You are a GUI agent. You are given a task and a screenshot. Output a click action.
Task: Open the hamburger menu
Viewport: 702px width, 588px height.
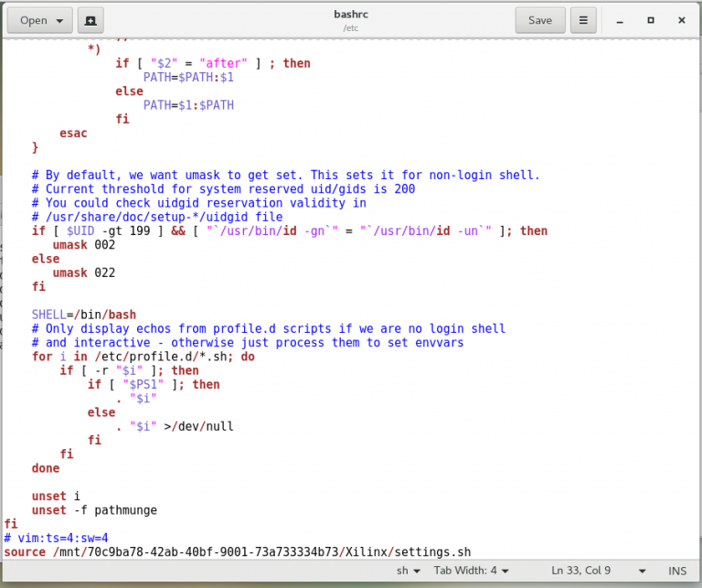[582, 20]
